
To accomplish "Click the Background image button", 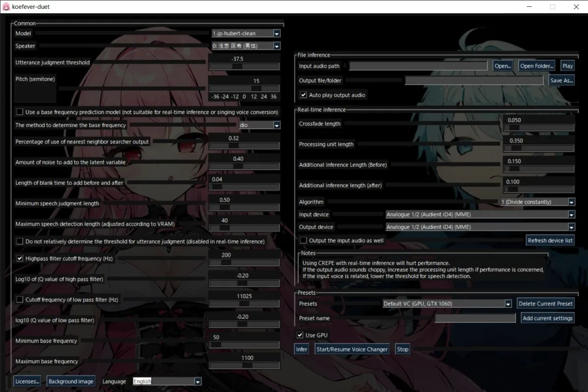I will pyautogui.click(x=71, y=382).
